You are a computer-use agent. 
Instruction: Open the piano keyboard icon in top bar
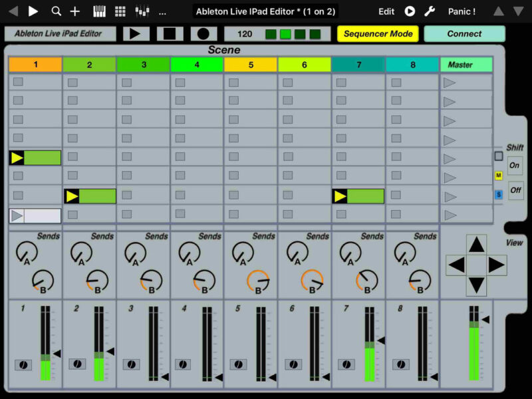(99, 11)
